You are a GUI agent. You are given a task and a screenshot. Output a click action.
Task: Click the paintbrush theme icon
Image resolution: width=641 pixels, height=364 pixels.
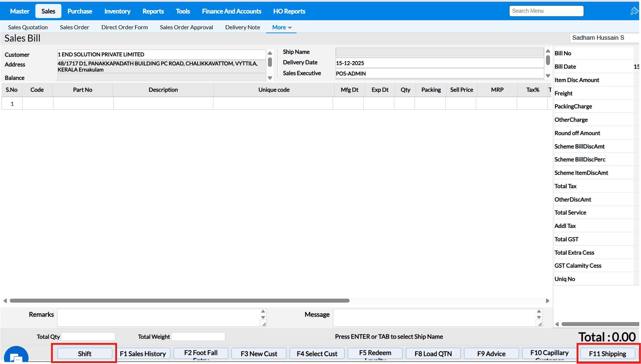click(634, 11)
